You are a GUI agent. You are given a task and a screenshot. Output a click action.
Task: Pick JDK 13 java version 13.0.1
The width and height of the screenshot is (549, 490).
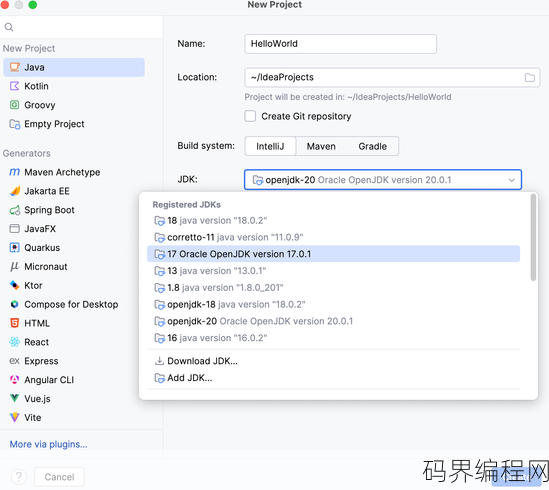point(333,271)
